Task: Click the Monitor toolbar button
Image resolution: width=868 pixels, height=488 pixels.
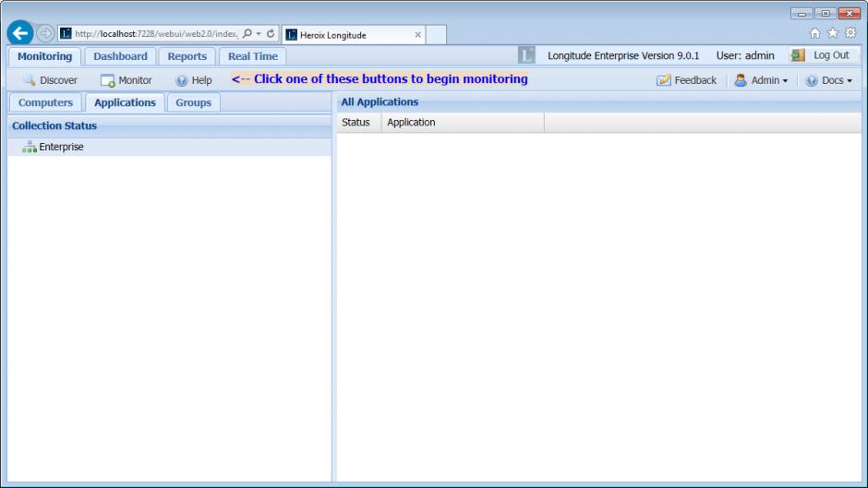Action: 127,81
